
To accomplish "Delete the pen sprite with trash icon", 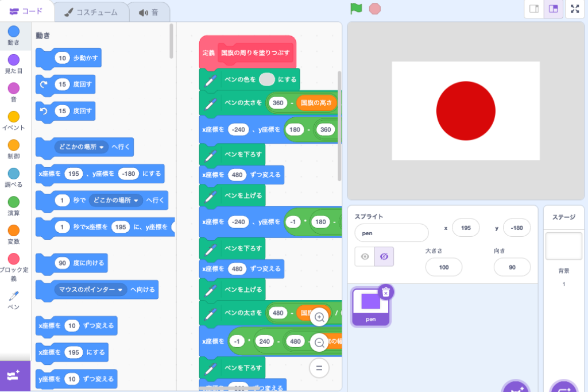I will pos(386,293).
